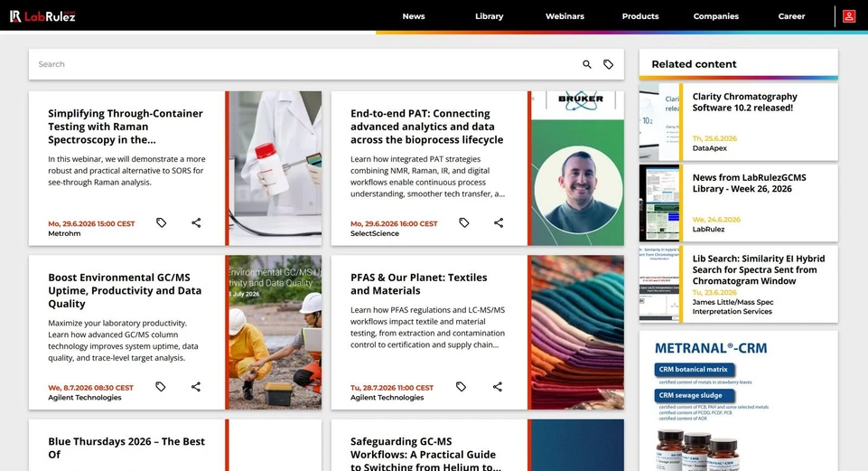Screen dimensions: 868x471
Task: Click tag icon on Boost Environmental GC/MS card
Action: coord(161,387)
